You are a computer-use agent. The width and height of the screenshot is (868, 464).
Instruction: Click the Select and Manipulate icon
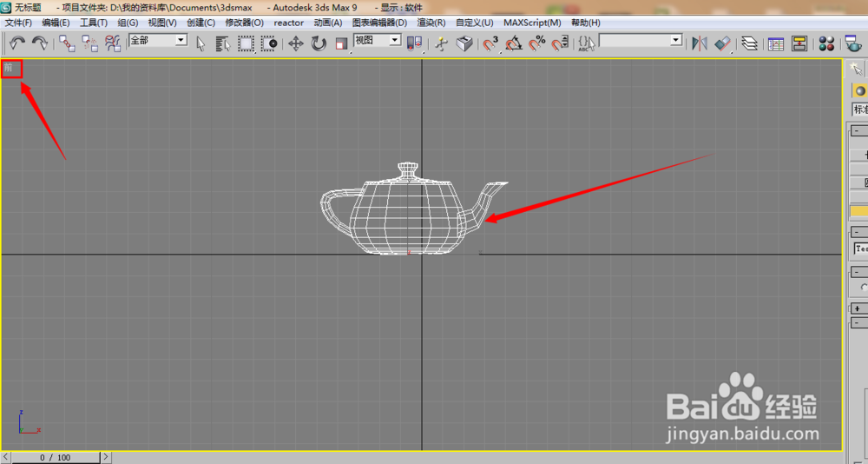click(441, 43)
